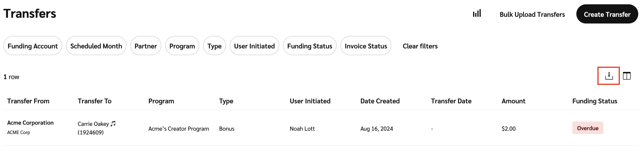Expand the Program filter pill
Viewport: 644px width, 152px height.
click(x=182, y=46)
